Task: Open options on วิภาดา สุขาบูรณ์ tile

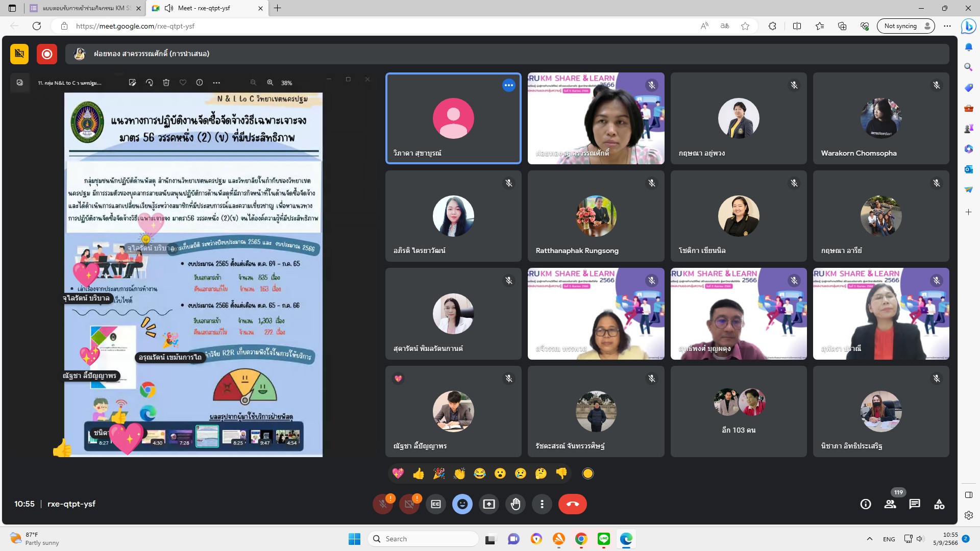Action: pyautogui.click(x=508, y=85)
